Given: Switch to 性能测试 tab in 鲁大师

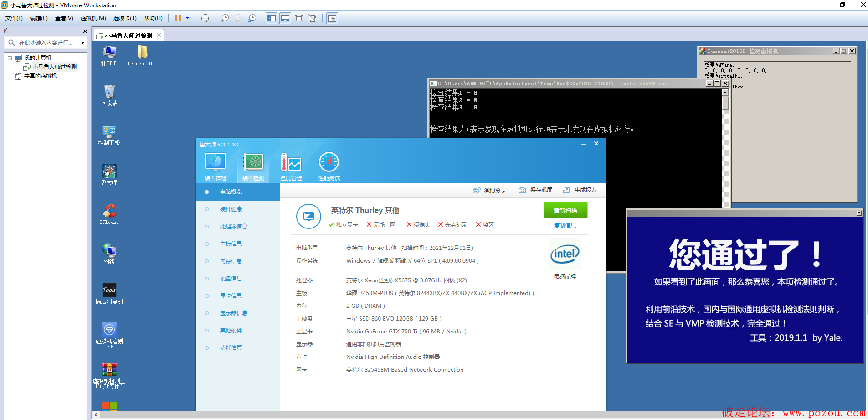Looking at the screenshot, I should (x=329, y=166).
